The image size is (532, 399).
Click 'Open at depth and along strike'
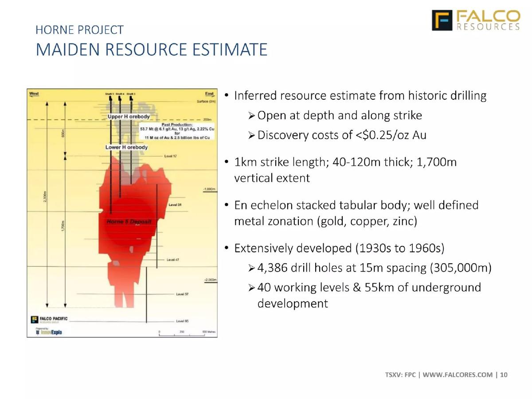click(340, 116)
